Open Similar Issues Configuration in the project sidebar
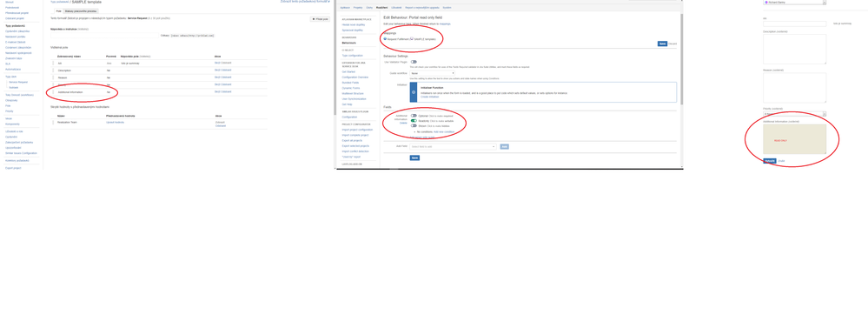This screenshot has height=315, width=868. [21, 153]
